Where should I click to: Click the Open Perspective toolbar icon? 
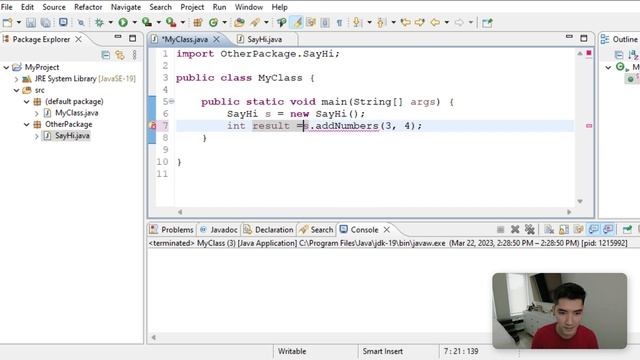click(x=487, y=22)
